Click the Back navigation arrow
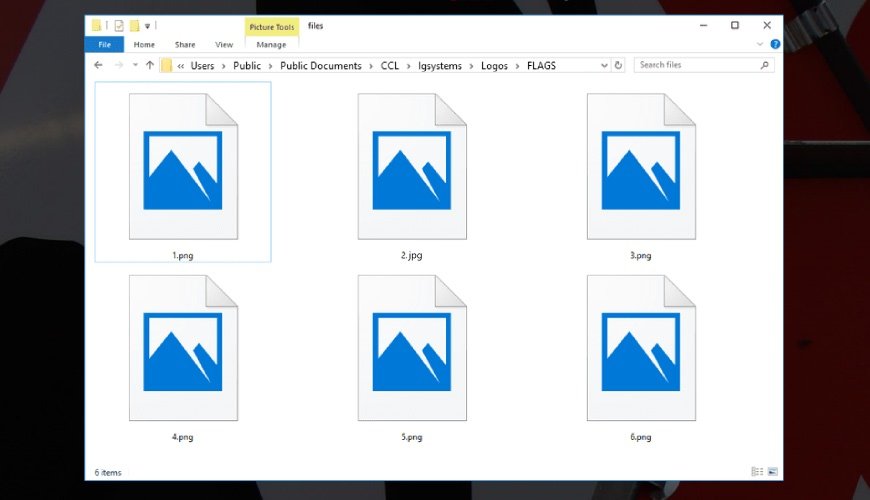The width and height of the screenshot is (870, 500). coord(98,65)
